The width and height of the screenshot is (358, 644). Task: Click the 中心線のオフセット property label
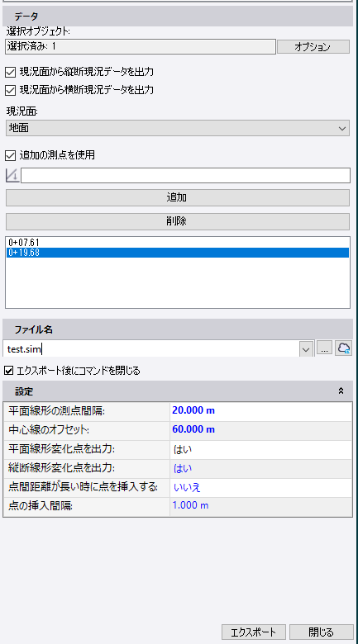[49, 430]
